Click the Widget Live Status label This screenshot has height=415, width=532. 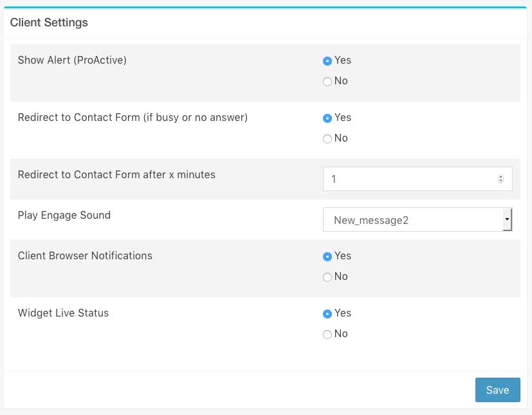[63, 313]
